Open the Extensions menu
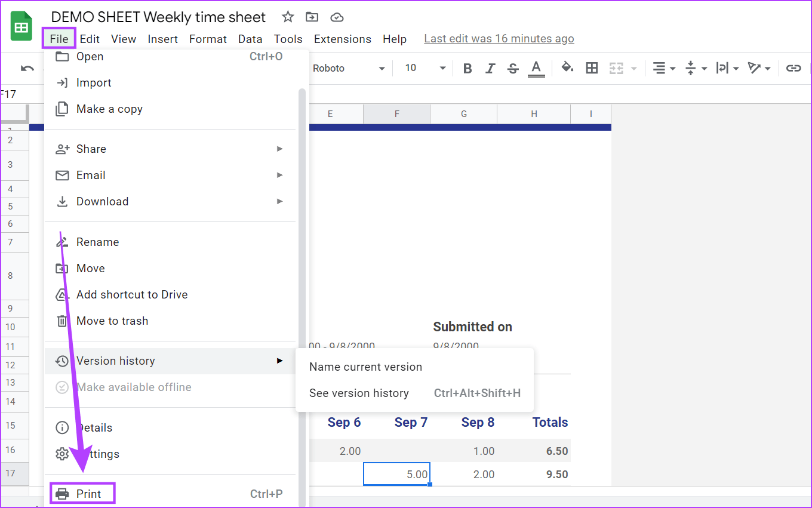The height and width of the screenshot is (508, 812). pyautogui.click(x=342, y=39)
